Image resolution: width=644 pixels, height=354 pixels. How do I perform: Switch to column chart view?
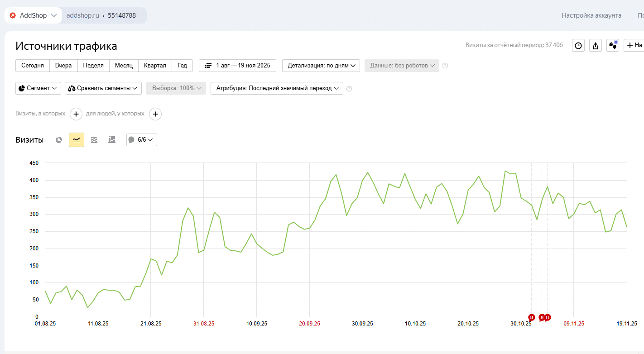coord(112,140)
